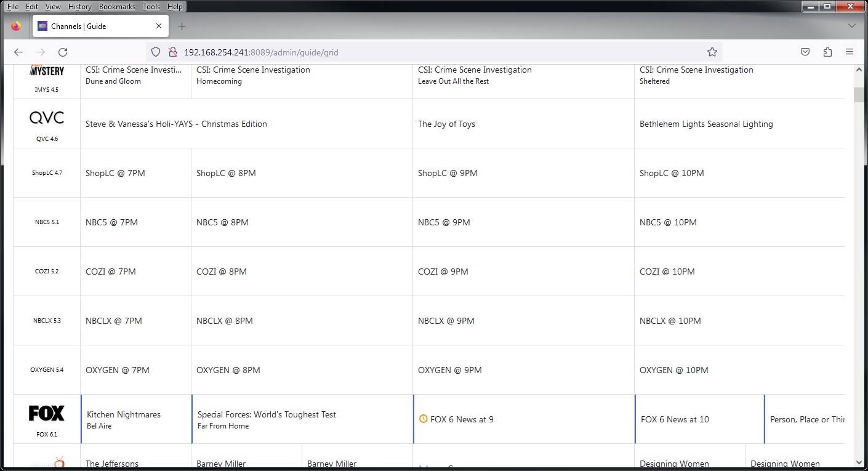Click the address bar URL field
This screenshot has width=868, height=471.
click(x=431, y=52)
